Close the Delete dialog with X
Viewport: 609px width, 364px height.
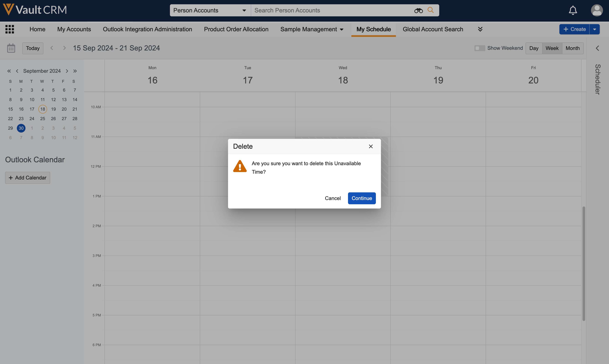point(371,146)
